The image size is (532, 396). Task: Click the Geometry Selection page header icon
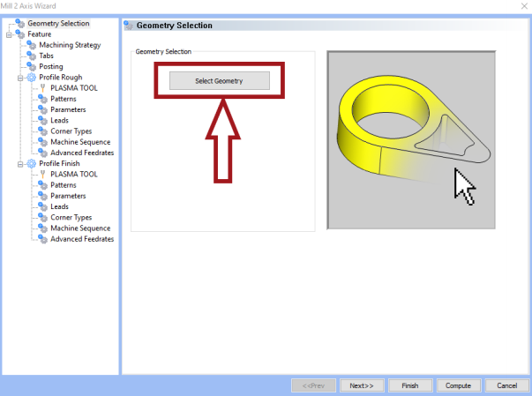[129, 26]
